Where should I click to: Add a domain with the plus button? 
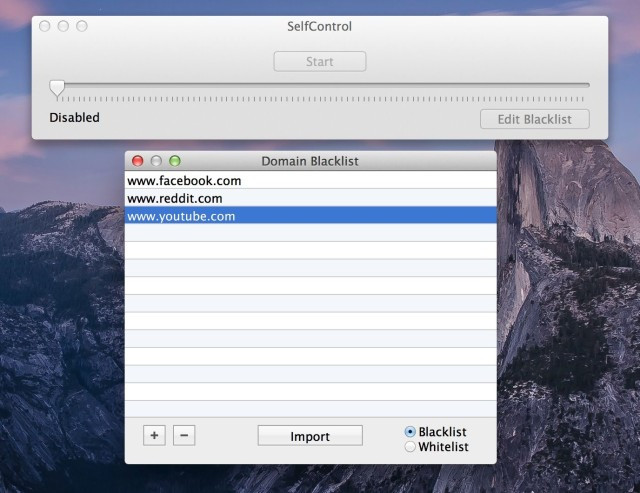[x=154, y=435]
